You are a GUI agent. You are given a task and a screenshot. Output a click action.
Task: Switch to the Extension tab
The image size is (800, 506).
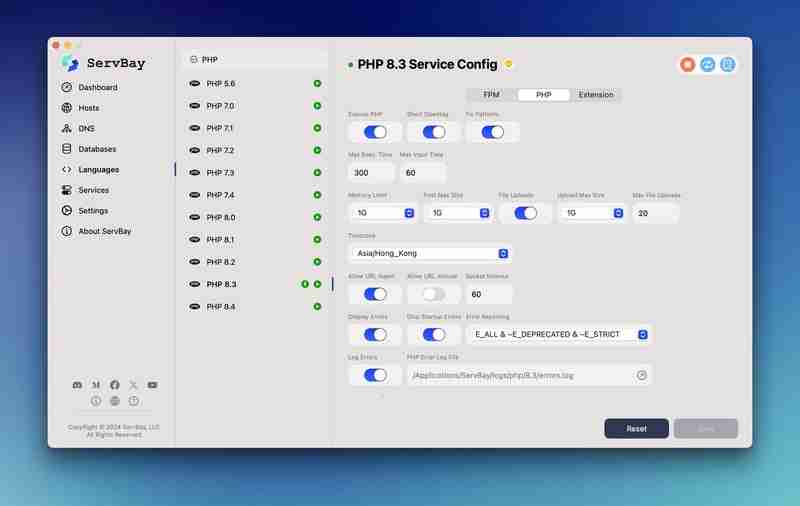[x=596, y=95]
